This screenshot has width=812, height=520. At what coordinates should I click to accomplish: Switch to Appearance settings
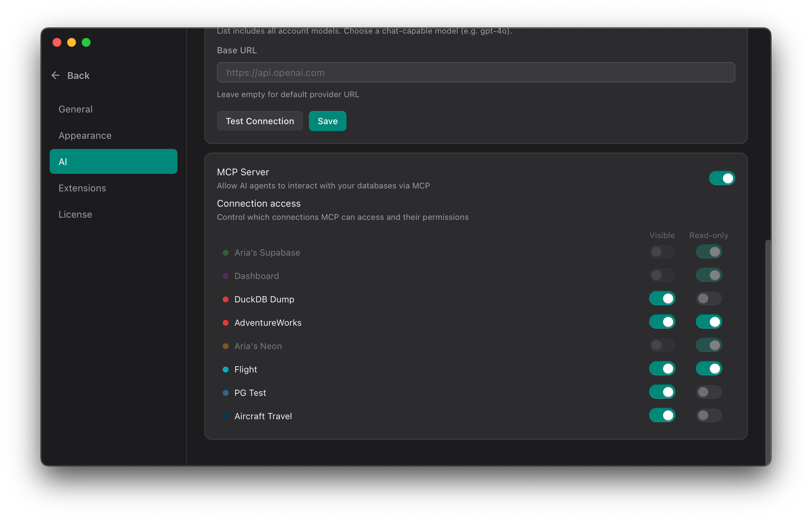tap(85, 135)
